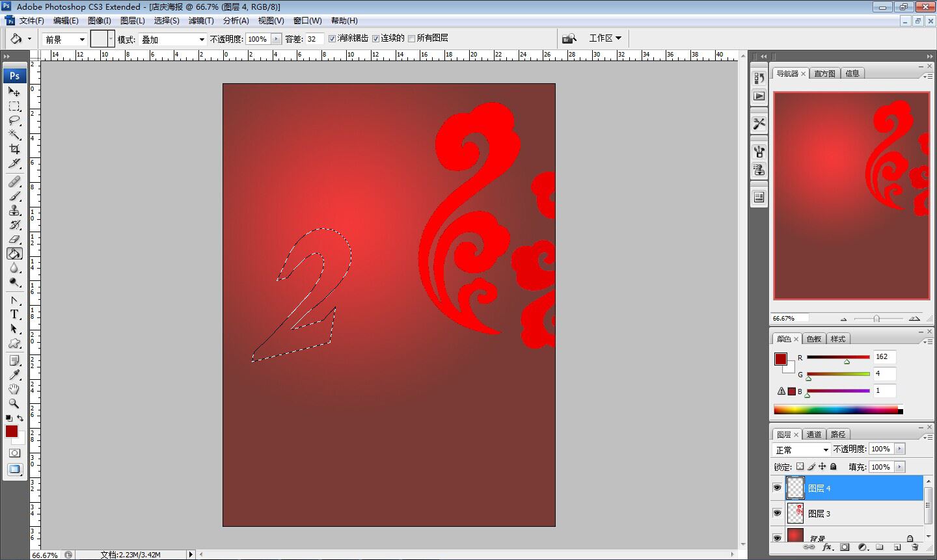
Task: Change screen mode button in toolbox
Action: 14,469
